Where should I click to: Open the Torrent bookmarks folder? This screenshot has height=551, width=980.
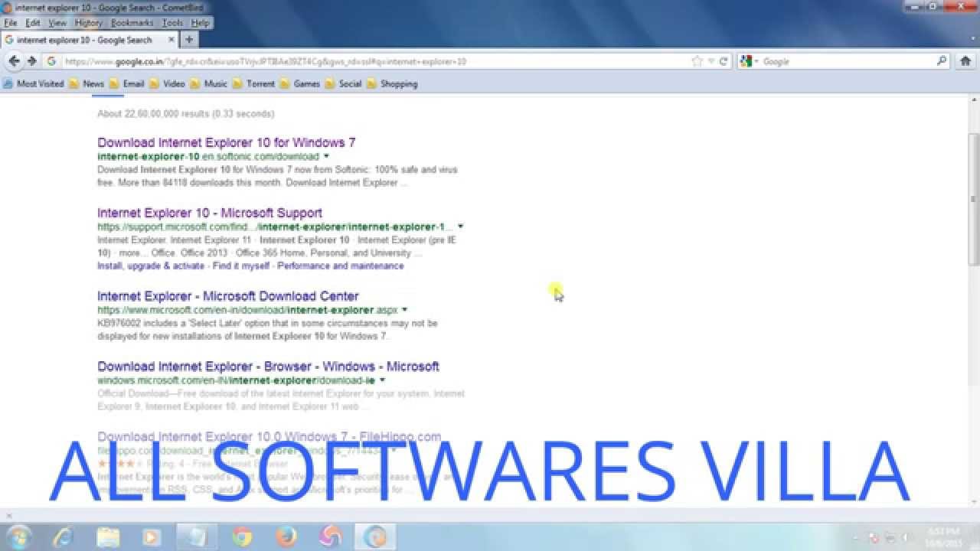[x=254, y=83]
